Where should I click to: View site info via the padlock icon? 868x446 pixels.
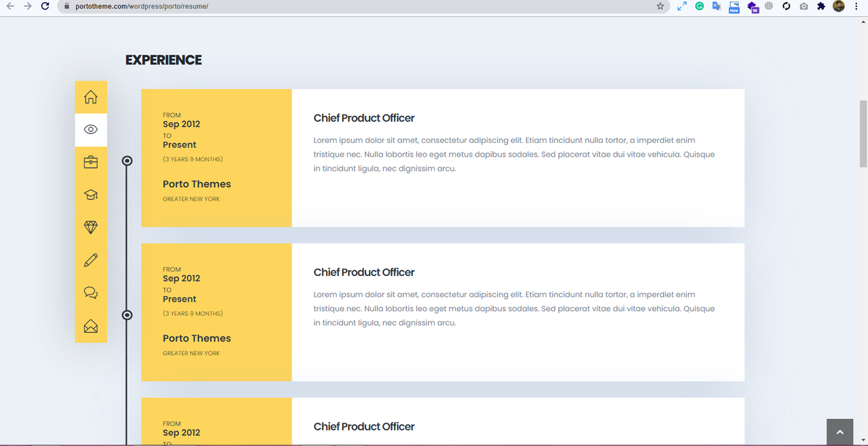point(67,6)
